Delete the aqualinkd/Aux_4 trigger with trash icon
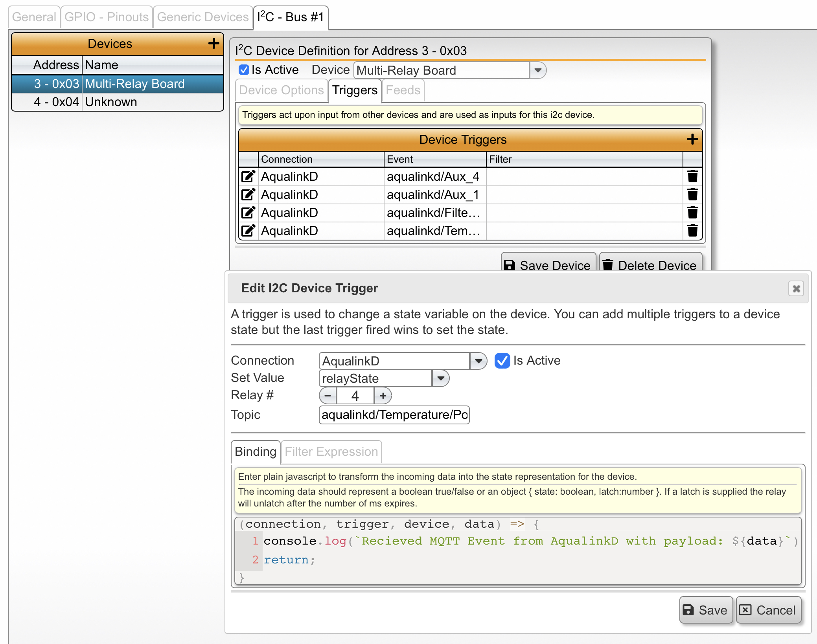This screenshot has width=817, height=644. coord(692,176)
